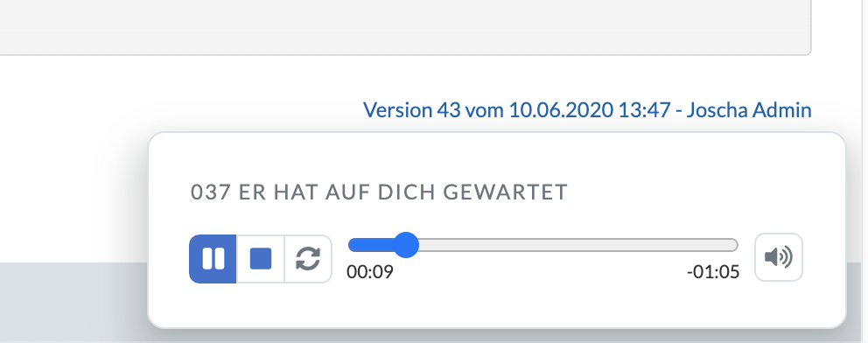
Task: Jump ahead by clicking the unplayed gray track
Action: 577,245
